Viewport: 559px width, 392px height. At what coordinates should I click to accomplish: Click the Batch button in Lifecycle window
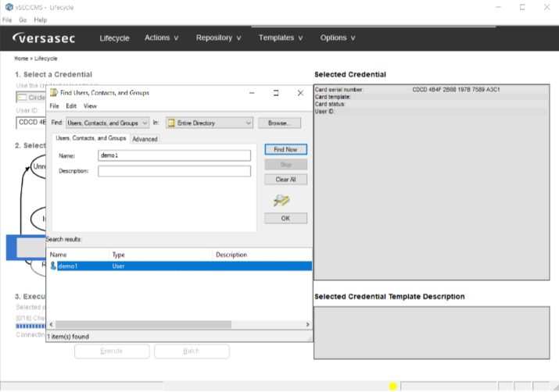click(x=192, y=351)
